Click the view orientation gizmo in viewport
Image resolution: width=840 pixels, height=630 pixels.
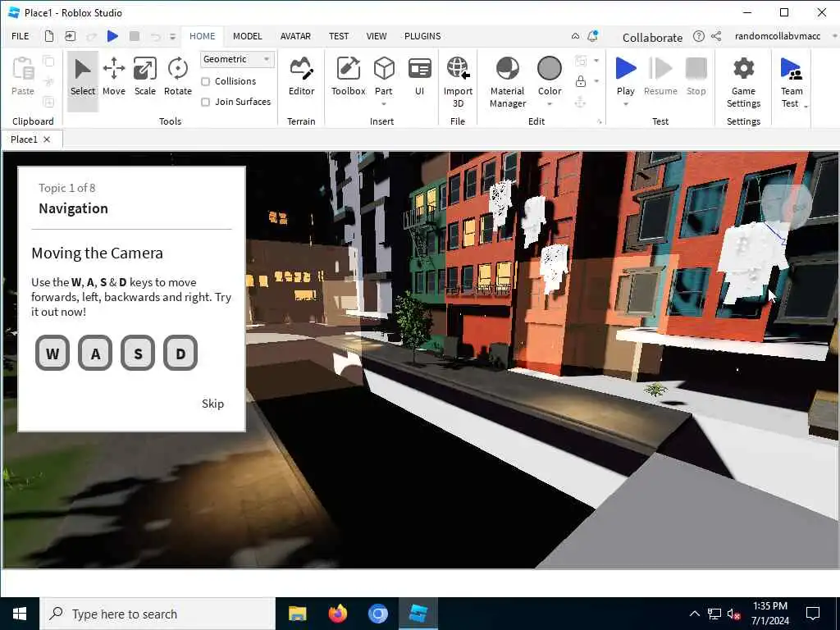click(786, 206)
